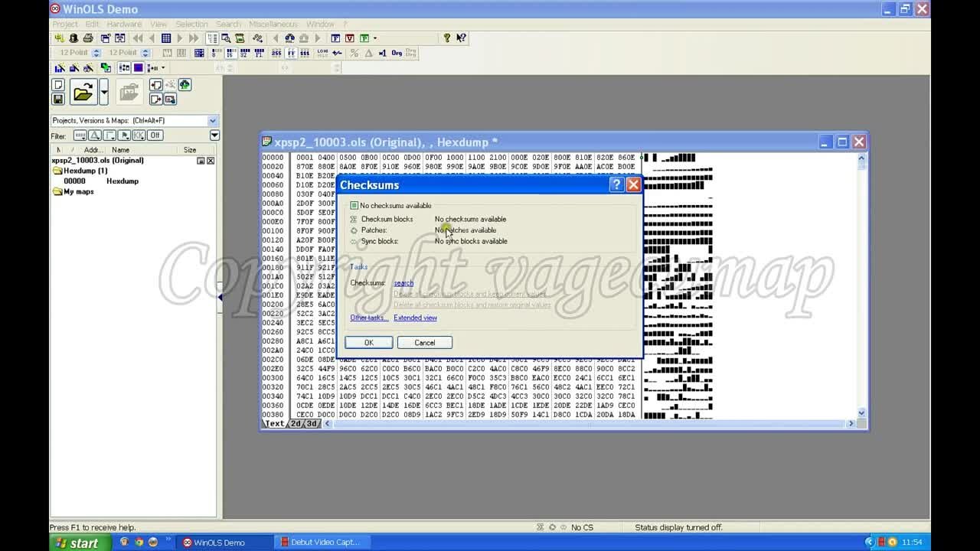Select the 16-bit display format icon
Screen dimensions: 980x551
coord(230,53)
